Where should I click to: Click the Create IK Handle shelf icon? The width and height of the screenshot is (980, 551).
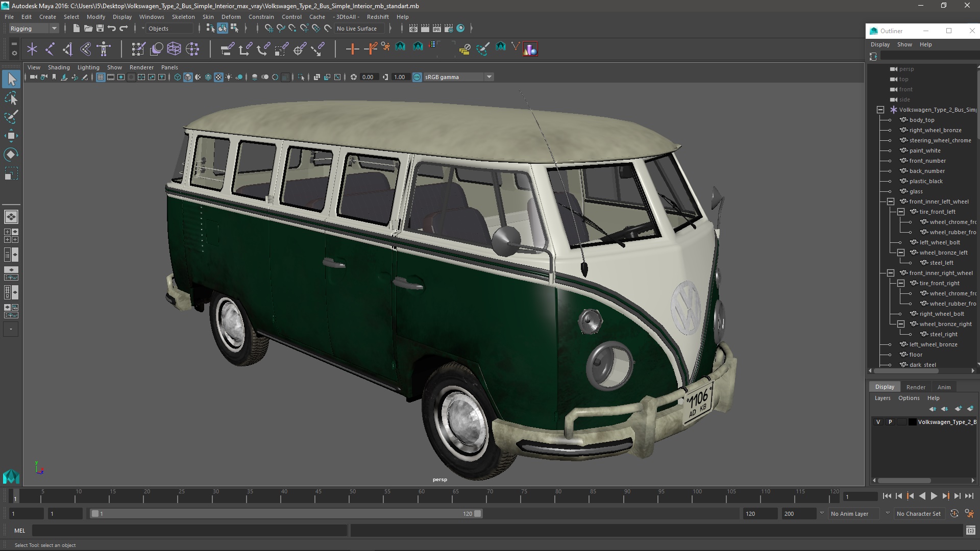point(68,49)
